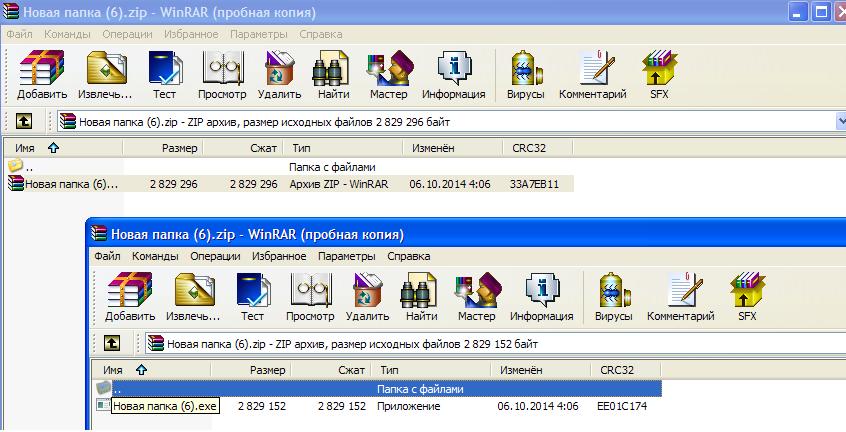
Task: Sort by Сжат column in front window
Action: (x=331, y=370)
